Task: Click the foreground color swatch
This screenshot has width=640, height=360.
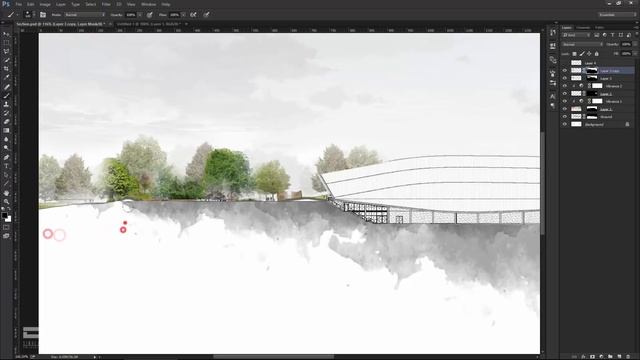Action: point(4,216)
